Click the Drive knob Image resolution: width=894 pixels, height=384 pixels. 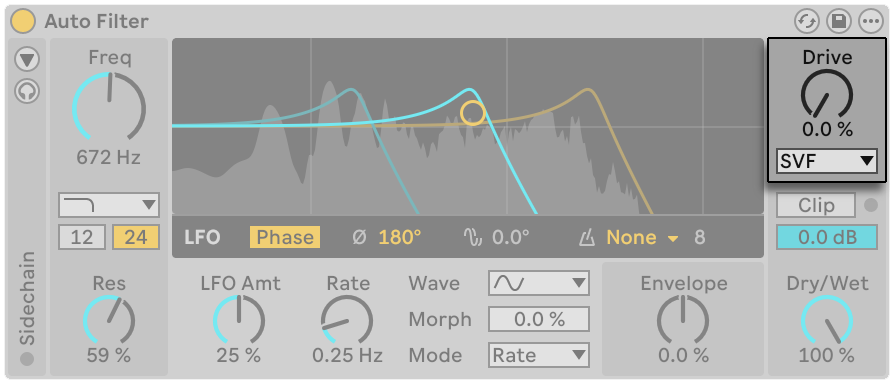click(x=827, y=95)
